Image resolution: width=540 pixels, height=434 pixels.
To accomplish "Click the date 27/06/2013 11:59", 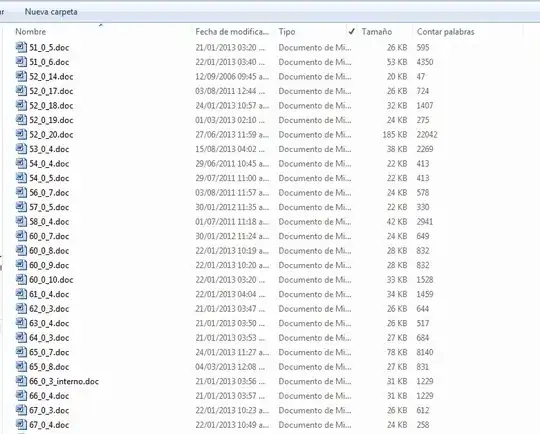I will point(232,134).
